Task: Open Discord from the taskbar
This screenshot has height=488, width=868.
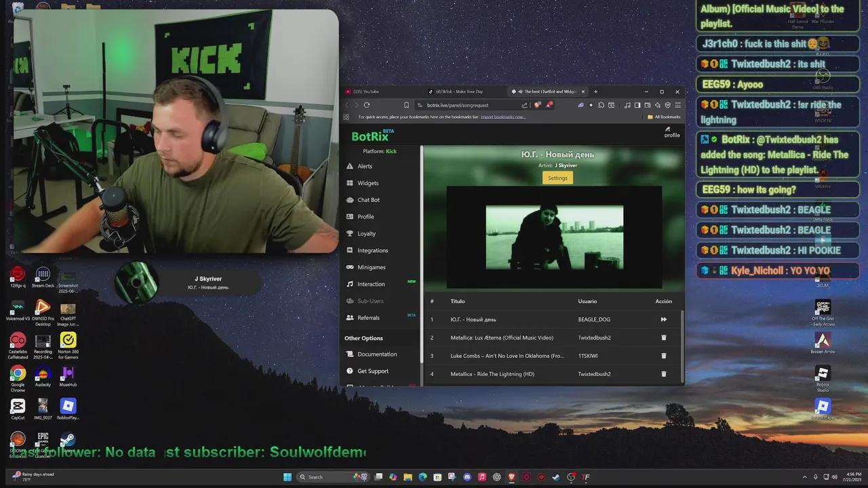Action: [467, 477]
